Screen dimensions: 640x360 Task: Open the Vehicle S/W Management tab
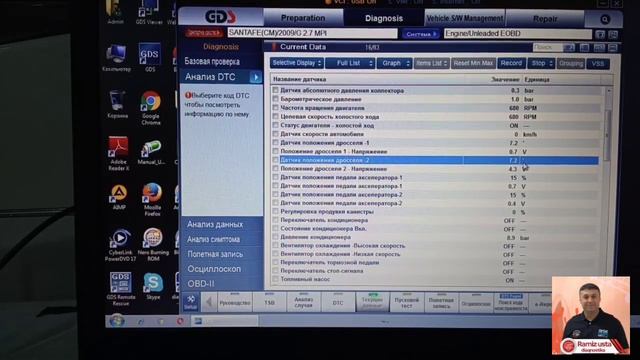coord(464,19)
